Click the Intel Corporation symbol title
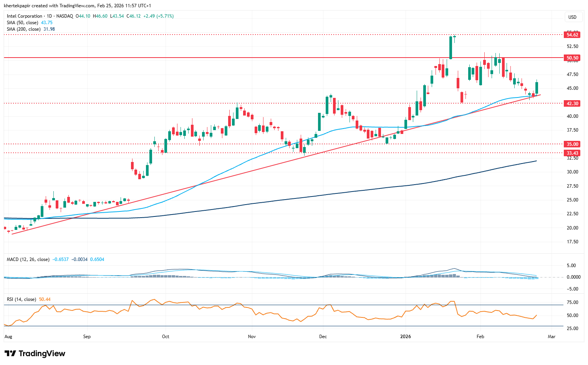This screenshot has width=588, height=365. pyautogui.click(x=25, y=16)
